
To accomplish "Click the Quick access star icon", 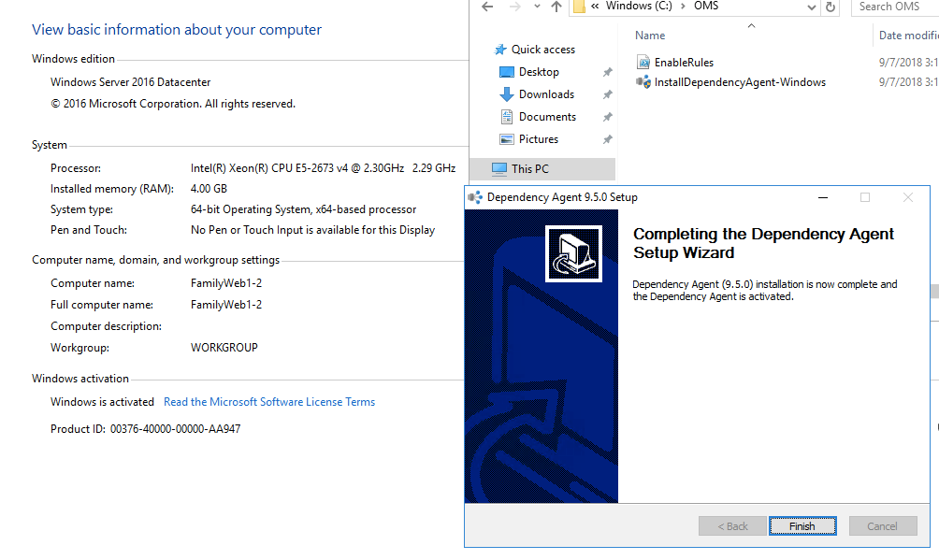I will [500, 50].
